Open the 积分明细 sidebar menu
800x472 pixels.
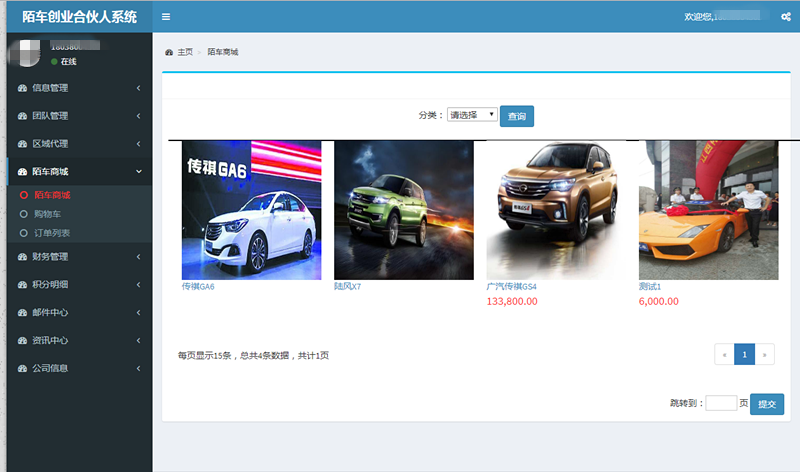tap(80, 285)
